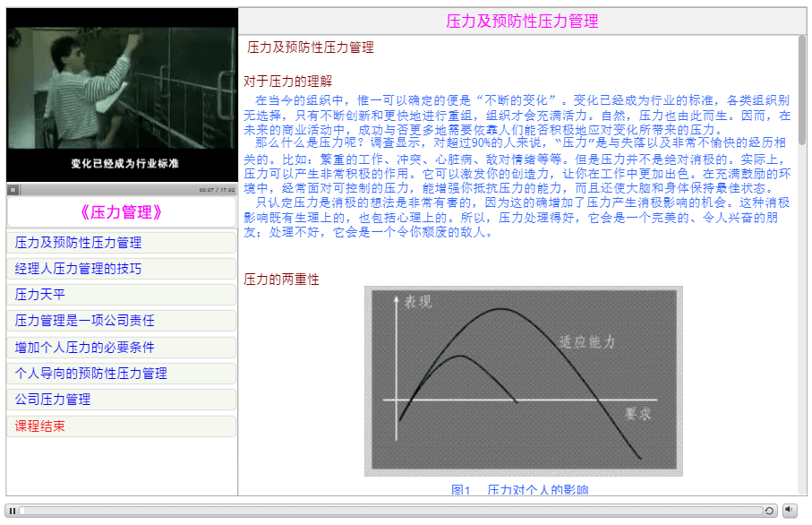
Task: Click the stress performance curve chart
Action: 524,381
